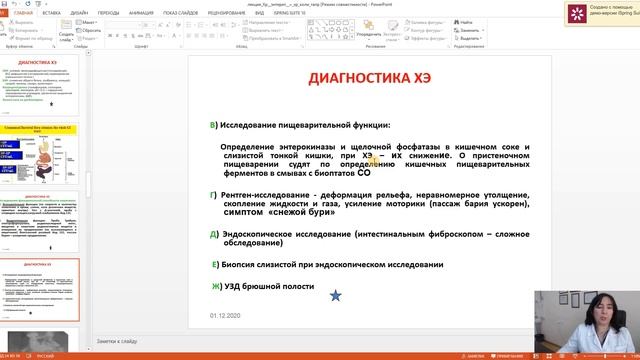Open Эффекты фигуры effects menu

tap(426, 38)
